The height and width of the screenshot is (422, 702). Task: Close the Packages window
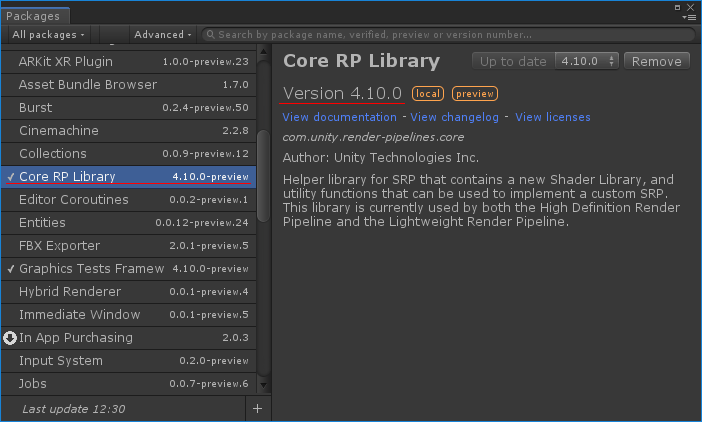pyautogui.click(x=691, y=7)
